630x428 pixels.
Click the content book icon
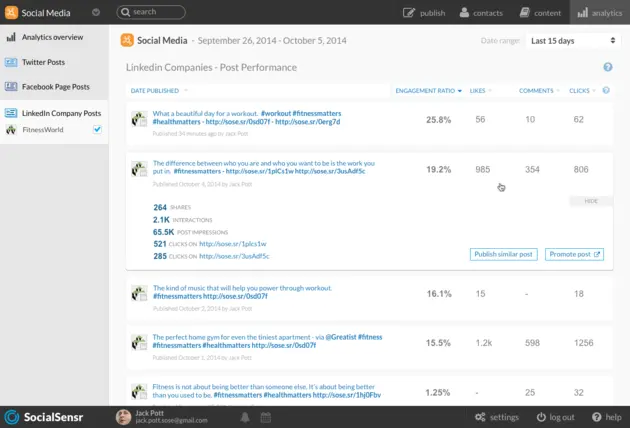tap(524, 12)
